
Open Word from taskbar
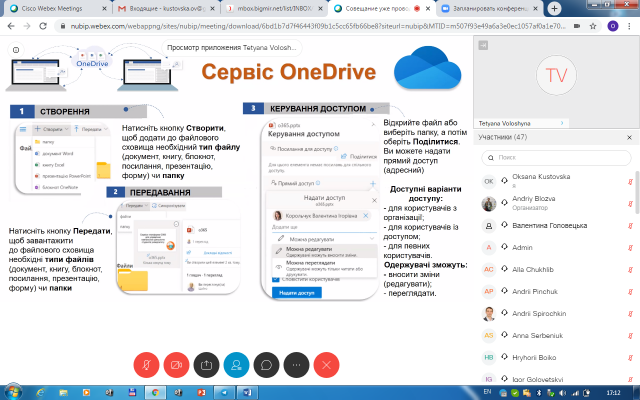[x=247, y=393]
